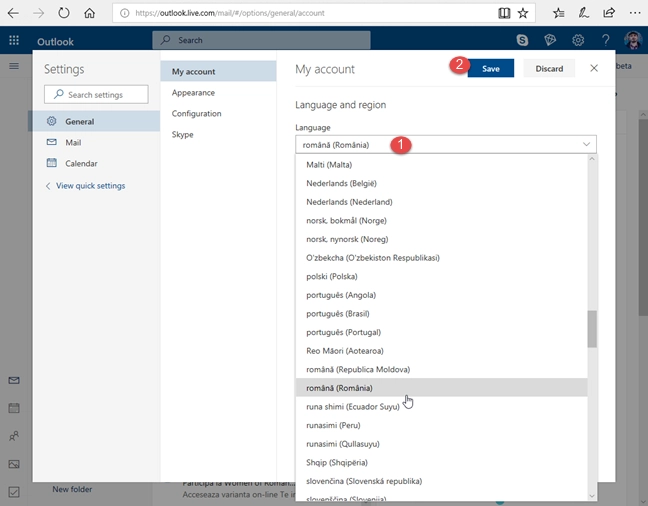This screenshot has width=648, height=506.
Task: Choose Nederlands (België) language
Action: [x=441, y=183]
